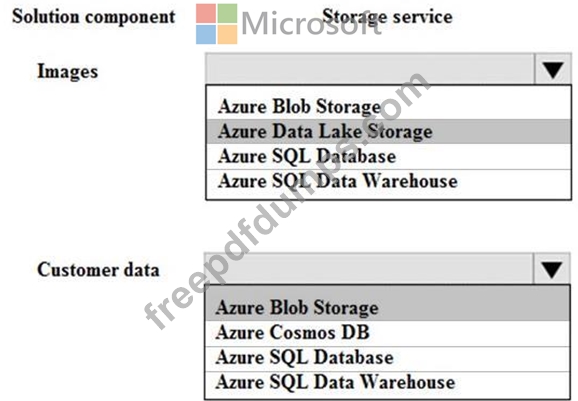The image size is (578, 401).
Task: Click the Microsoft four-color logo
Action: 216,24
